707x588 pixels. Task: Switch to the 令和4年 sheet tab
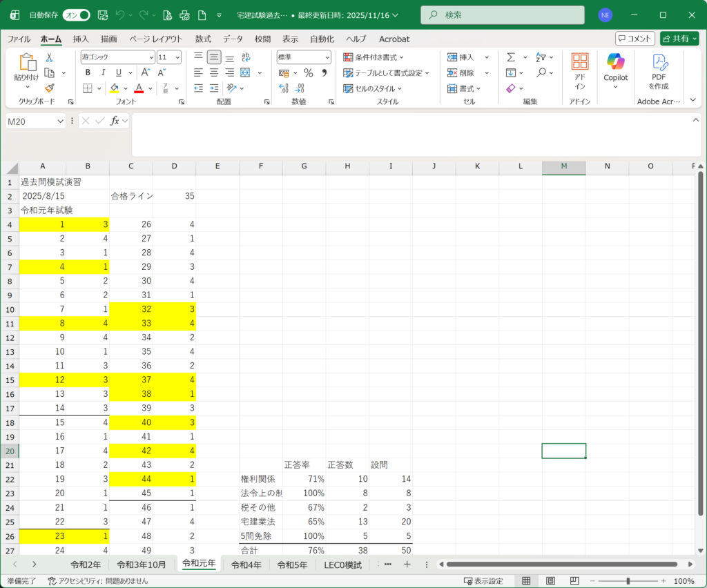(246, 565)
